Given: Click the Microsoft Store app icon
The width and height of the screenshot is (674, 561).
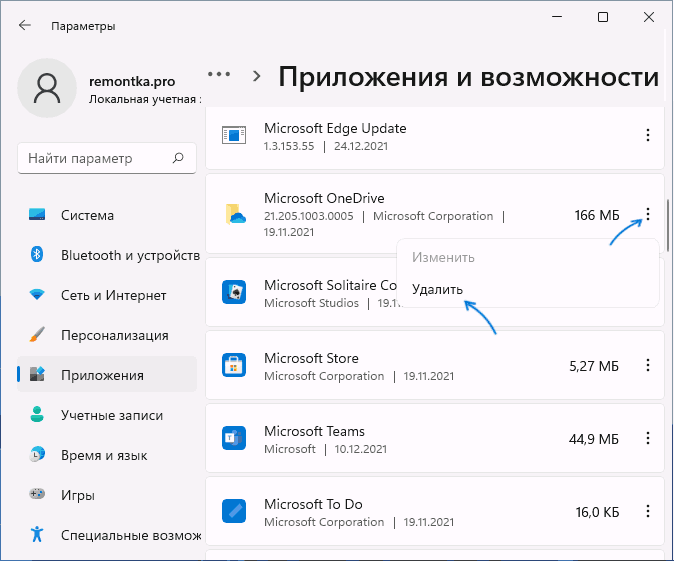Looking at the screenshot, I should 234,365.
